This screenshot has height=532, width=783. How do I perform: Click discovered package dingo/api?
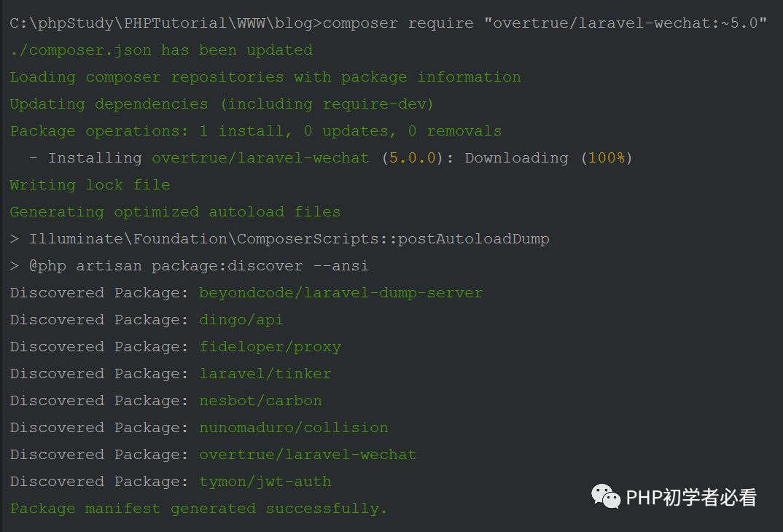(x=241, y=320)
